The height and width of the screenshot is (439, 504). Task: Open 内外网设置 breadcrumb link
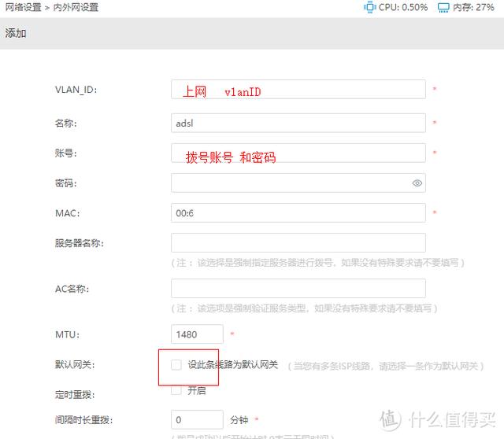(x=76, y=7)
